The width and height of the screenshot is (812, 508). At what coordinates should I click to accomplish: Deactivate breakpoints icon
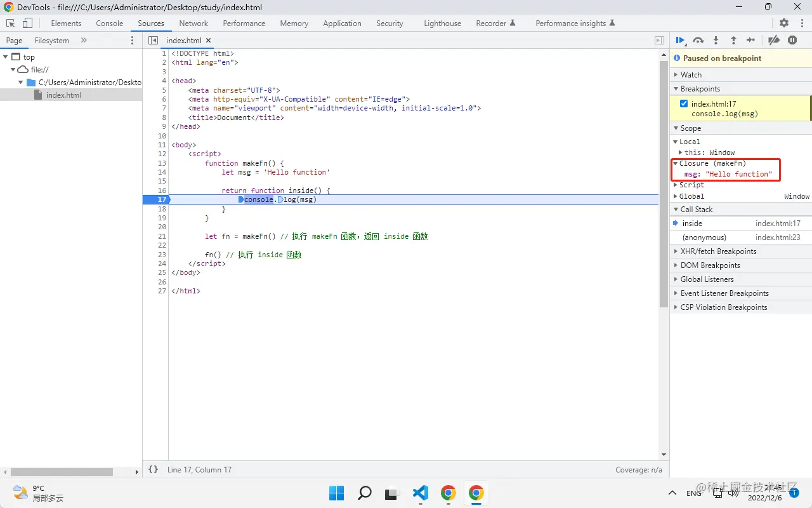tap(773, 40)
